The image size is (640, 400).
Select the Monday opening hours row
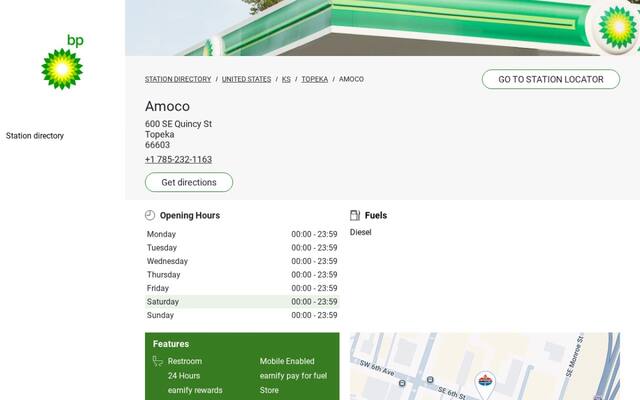coord(242,234)
